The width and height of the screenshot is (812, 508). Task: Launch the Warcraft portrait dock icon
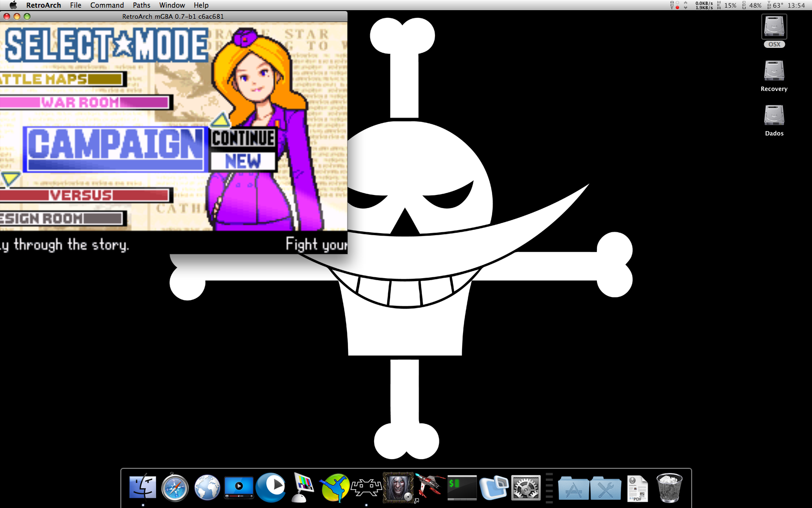[x=398, y=488]
